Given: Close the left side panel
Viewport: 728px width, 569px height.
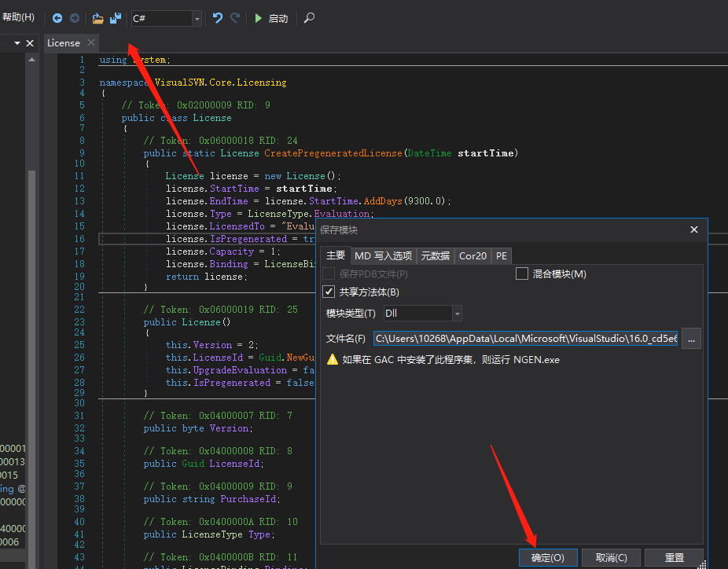Looking at the screenshot, I should coord(30,43).
